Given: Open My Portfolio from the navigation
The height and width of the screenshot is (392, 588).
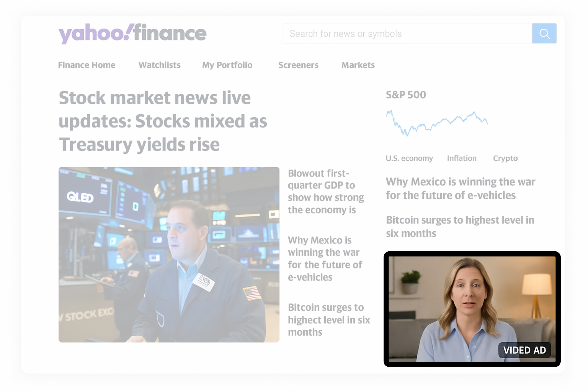Looking at the screenshot, I should click(227, 65).
